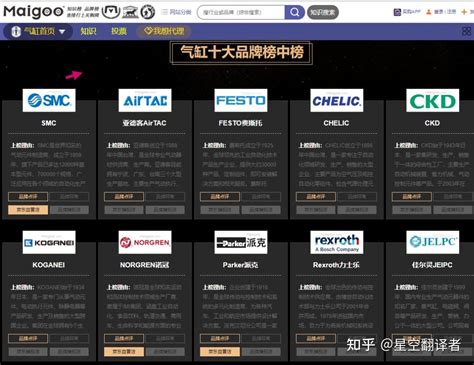Image resolution: width=474 pixels, height=365 pixels.
Task: Open the FESTO费斯托 brand name link
Action: [240, 123]
